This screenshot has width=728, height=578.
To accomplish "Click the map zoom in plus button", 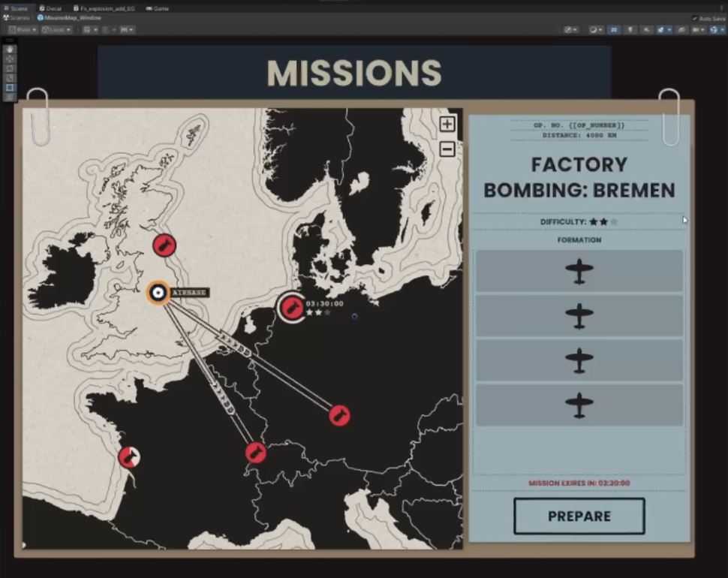I will [447, 125].
